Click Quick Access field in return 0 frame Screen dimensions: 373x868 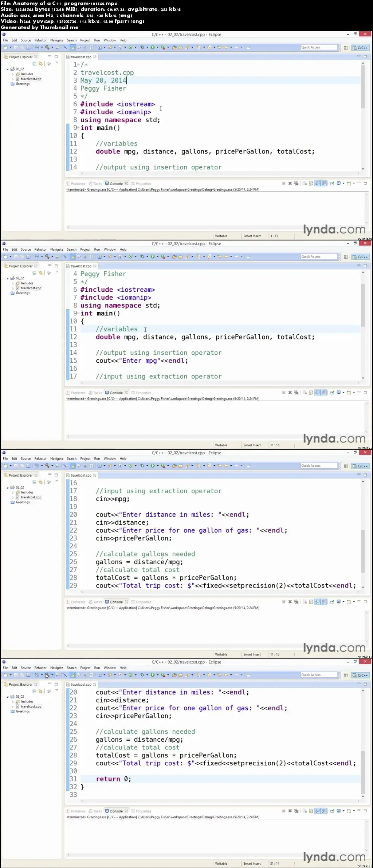pos(319,675)
